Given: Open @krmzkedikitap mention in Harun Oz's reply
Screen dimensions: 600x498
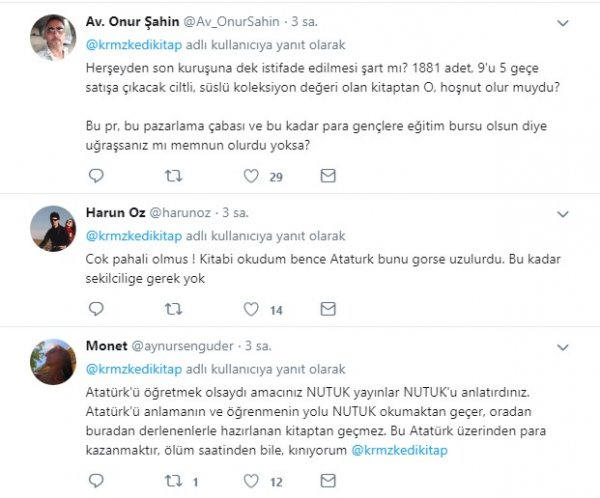Looking at the screenshot, I should click(132, 236).
